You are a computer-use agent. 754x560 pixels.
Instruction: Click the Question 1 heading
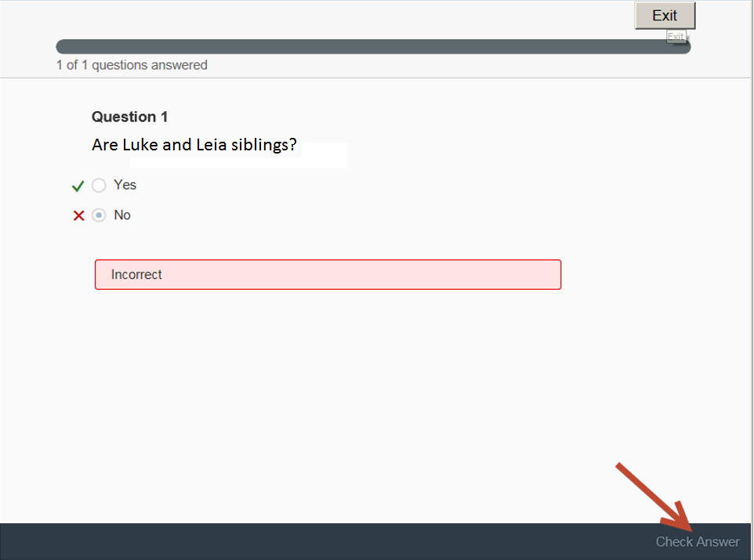coord(130,117)
